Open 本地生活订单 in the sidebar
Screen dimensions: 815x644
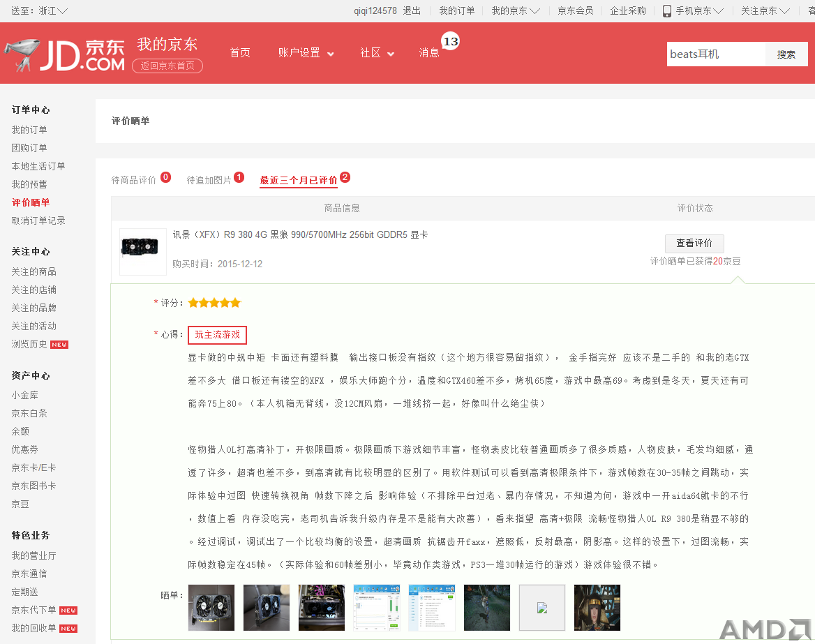tap(38, 166)
